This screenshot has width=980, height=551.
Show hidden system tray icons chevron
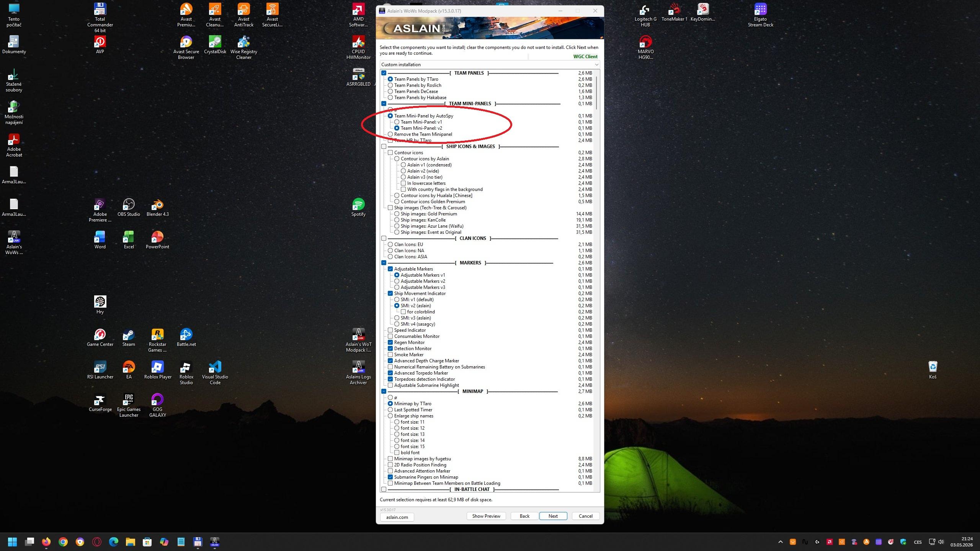coord(781,542)
